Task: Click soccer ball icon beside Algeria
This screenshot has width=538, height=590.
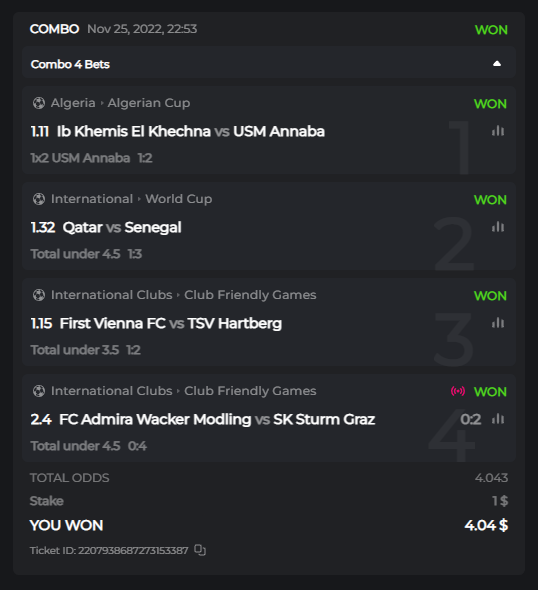Action: 39,103
